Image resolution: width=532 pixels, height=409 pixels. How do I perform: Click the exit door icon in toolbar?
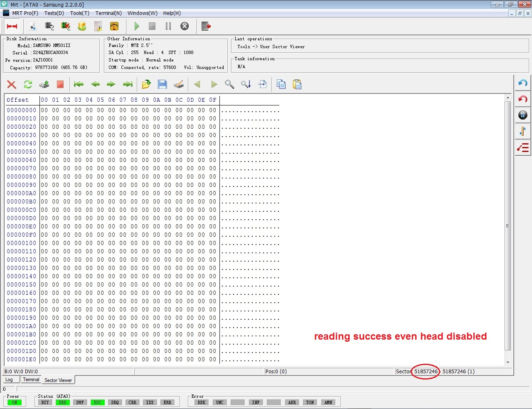coord(206,26)
